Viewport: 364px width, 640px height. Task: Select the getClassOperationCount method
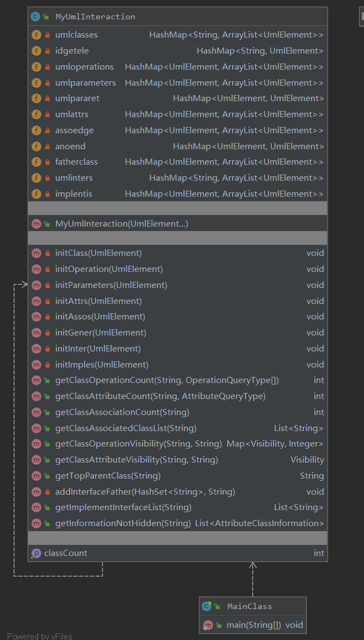coord(167,380)
